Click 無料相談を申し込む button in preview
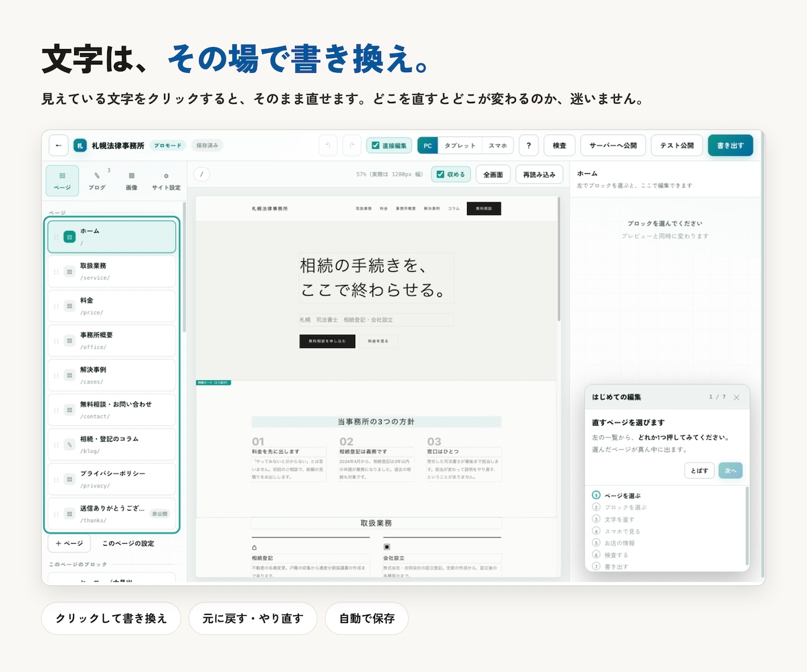Image resolution: width=807 pixels, height=672 pixels. coord(327,341)
